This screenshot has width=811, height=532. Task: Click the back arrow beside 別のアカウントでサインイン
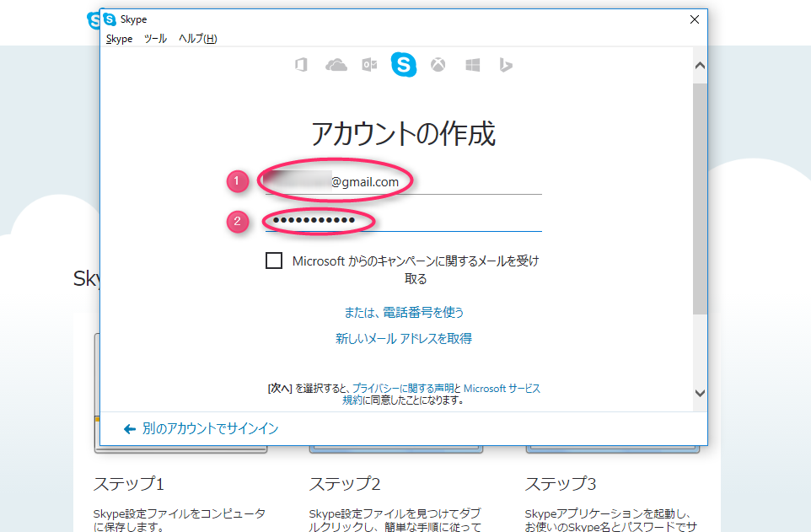coord(129,429)
